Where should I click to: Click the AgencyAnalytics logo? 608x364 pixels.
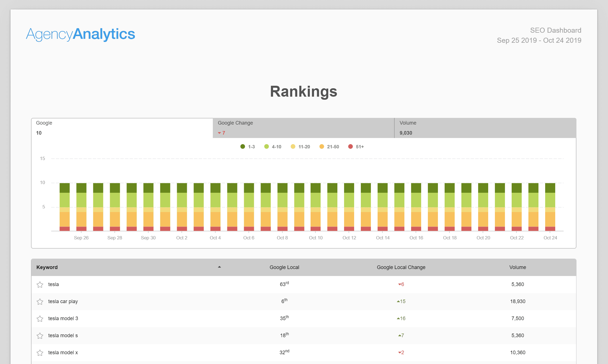click(80, 34)
